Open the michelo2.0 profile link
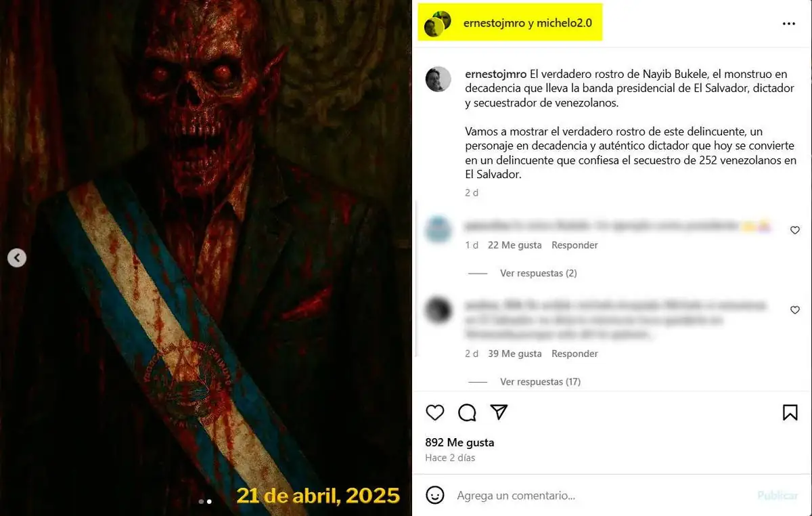 [564, 23]
